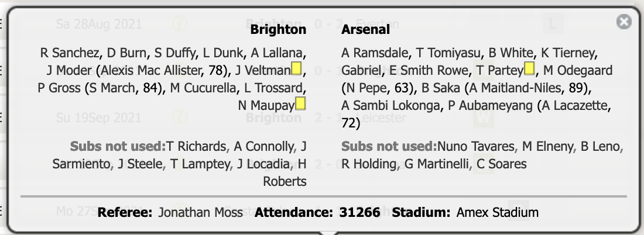Click the yellow card icon beside J Veltman
Image resolution: width=644 pixels, height=235 pixels.
[296, 68]
